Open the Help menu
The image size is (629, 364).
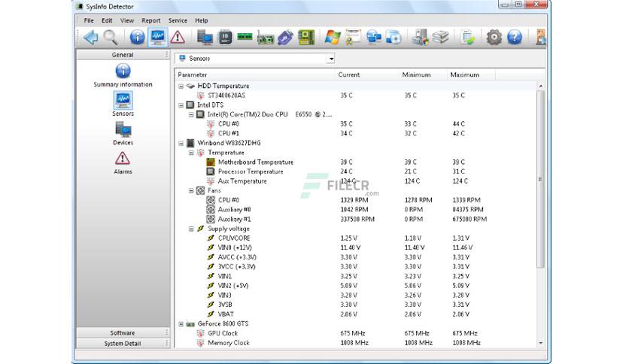202,20
